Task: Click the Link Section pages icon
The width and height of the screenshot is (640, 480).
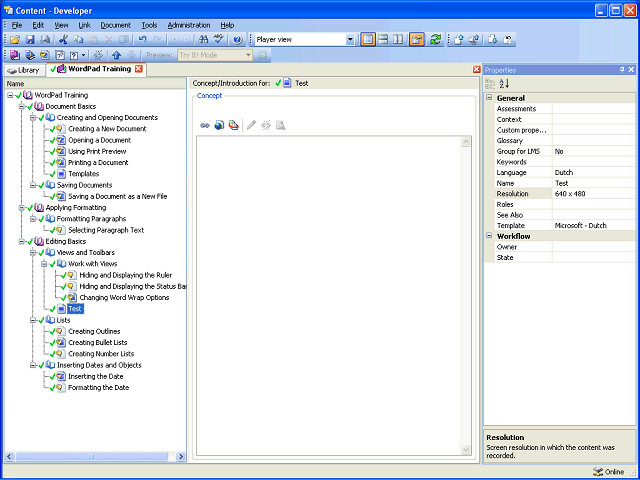Action: click(30, 55)
